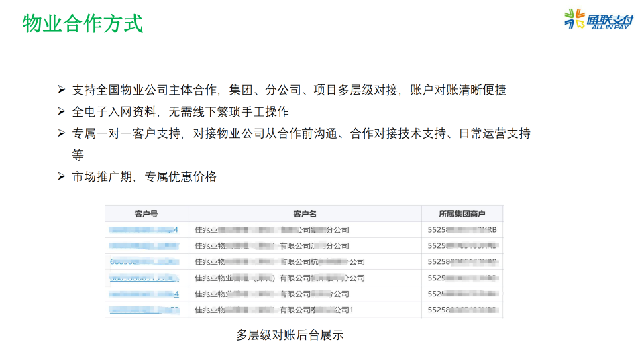
Task: Click the 客户号 column header
Action: click(146, 214)
